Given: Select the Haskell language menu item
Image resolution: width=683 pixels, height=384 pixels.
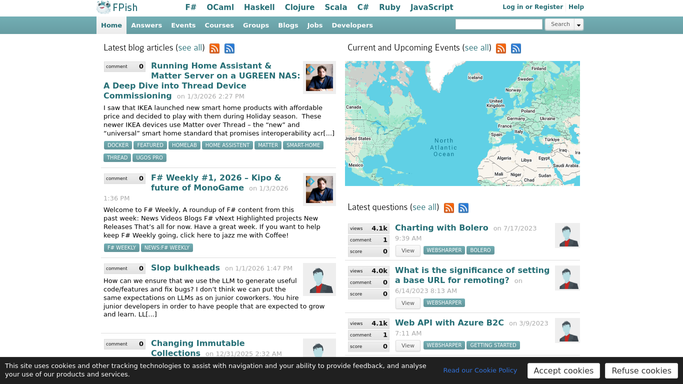Looking at the screenshot, I should [259, 7].
